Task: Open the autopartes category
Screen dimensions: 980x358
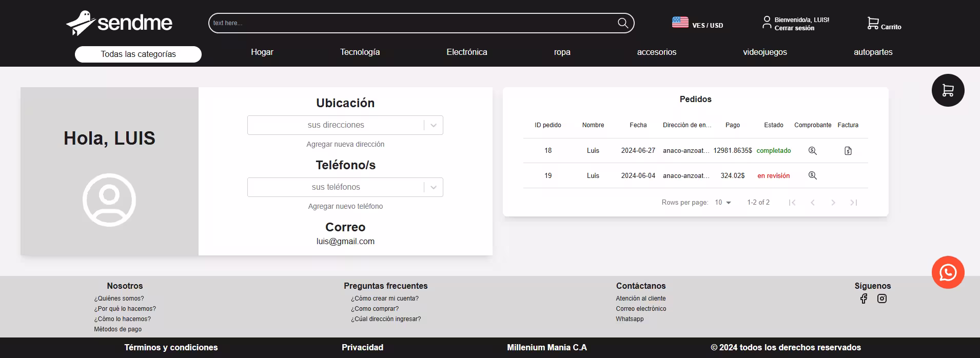Action: pos(873,52)
